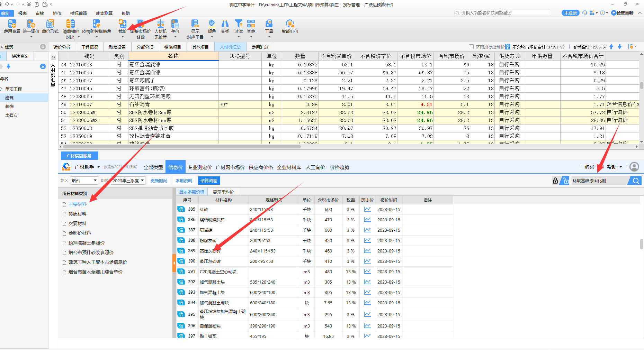This screenshot has width=644, height=350.
Task: Toggle 济南招标控制价 checkbox
Action: [471, 47]
